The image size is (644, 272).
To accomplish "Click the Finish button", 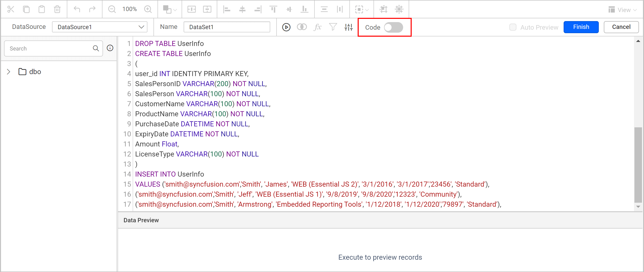I will point(581,27).
